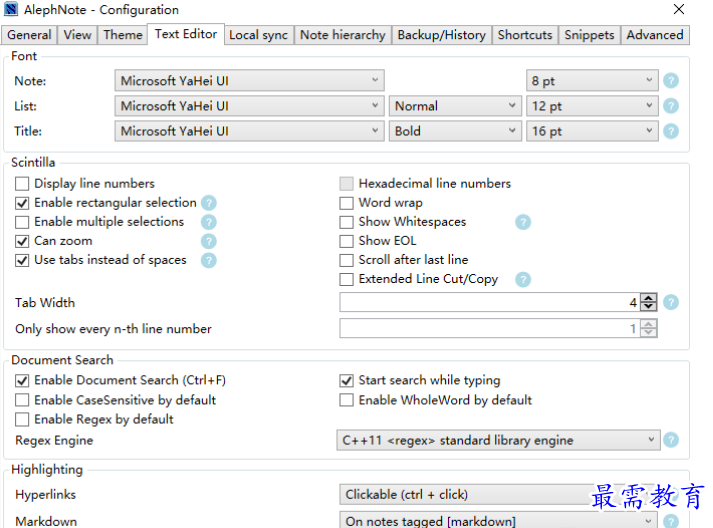713x528 pixels.
Task: Enable Extended Line Cut/Copy checkbox
Action: point(346,279)
